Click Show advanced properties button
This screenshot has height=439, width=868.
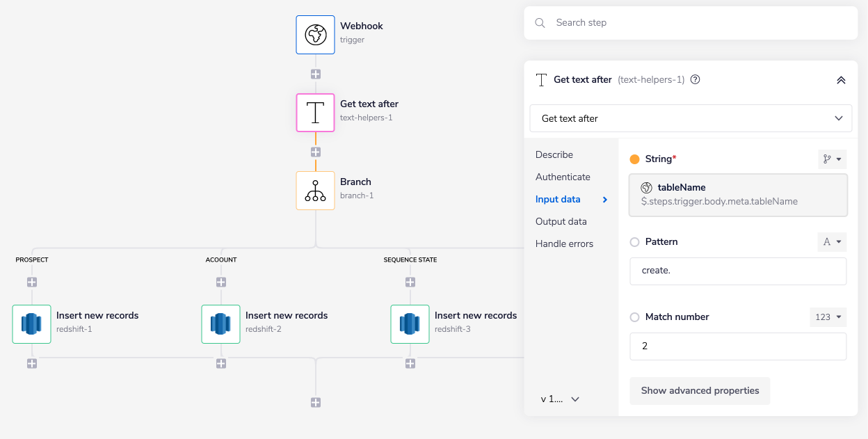[699, 390]
